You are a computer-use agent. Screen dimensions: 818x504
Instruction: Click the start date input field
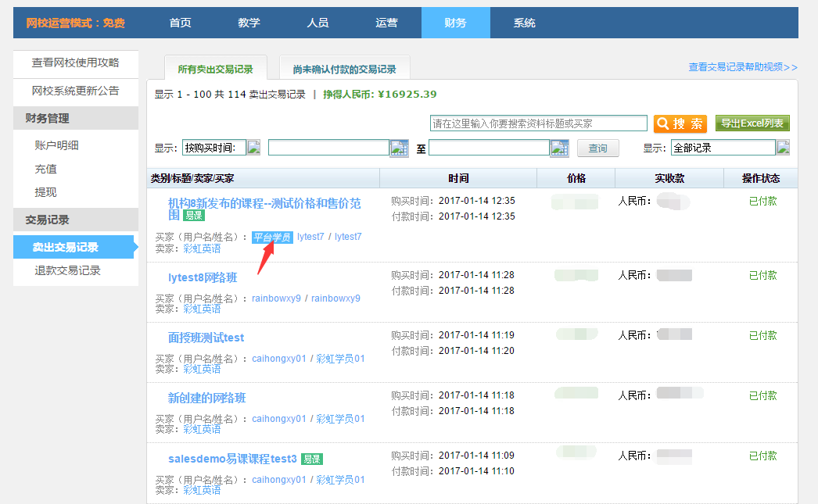tap(328, 148)
